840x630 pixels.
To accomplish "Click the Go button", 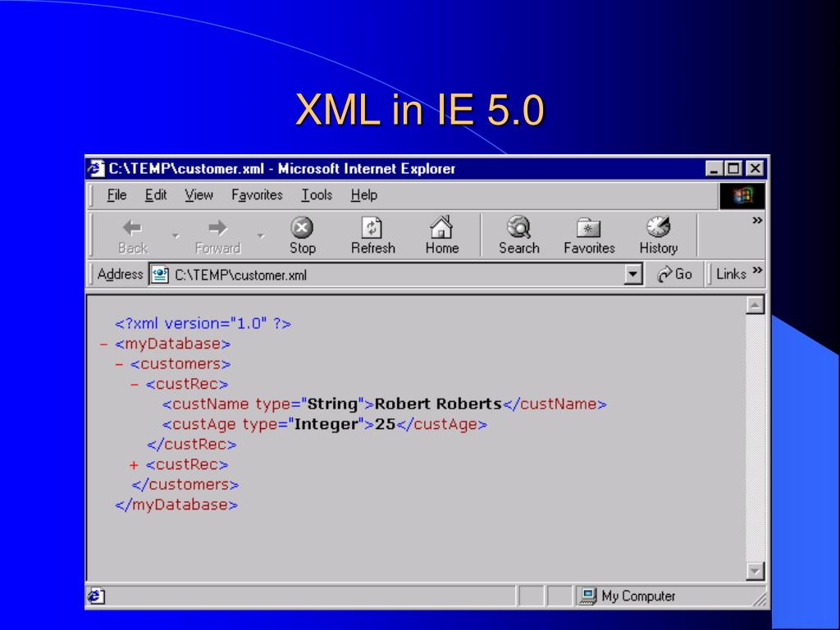I will click(x=674, y=274).
